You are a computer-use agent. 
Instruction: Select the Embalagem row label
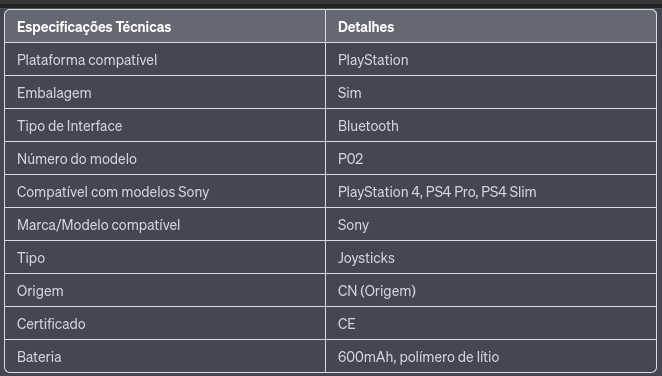coord(165,92)
